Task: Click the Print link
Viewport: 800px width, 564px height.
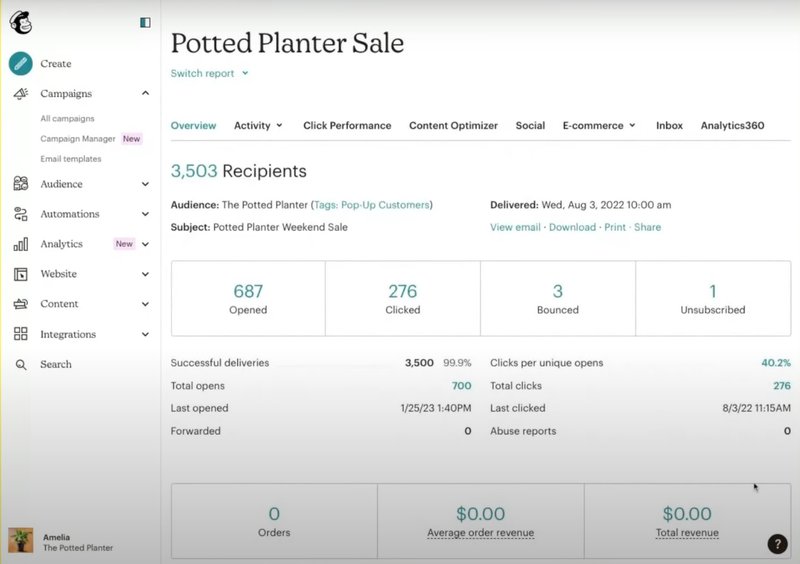Action: click(615, 227)
